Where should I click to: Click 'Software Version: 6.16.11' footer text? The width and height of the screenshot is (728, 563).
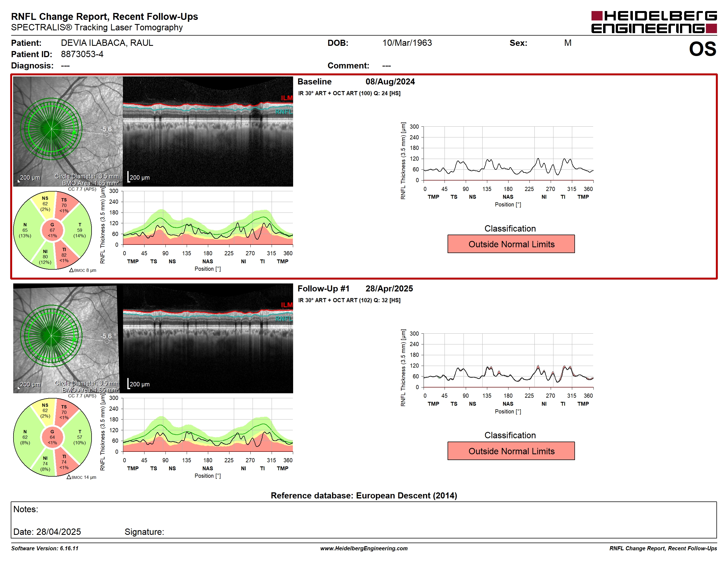coord(45,548)
